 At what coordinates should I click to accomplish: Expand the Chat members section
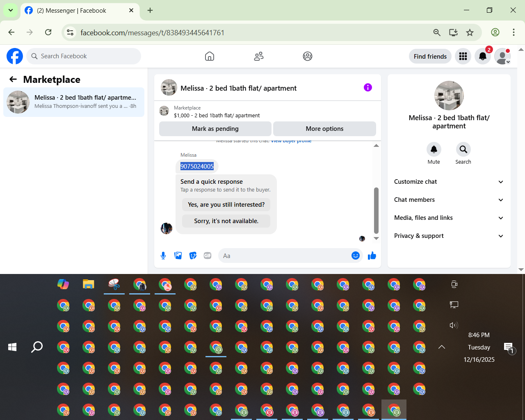tap(449, 200)
